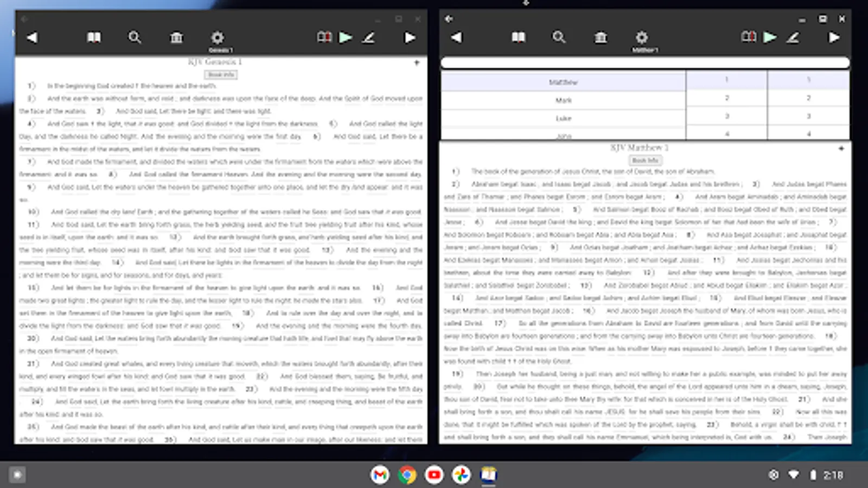Open the library icon in Genesis window
The height and width of the screenshot is (488, 868).
tap(176, 37)
